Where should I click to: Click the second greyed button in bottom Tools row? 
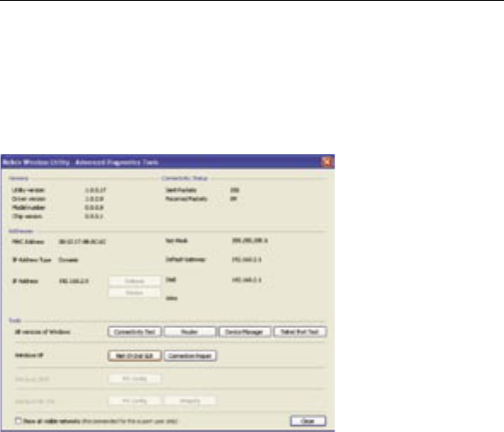pyautogui.click(x=190, y=400)
